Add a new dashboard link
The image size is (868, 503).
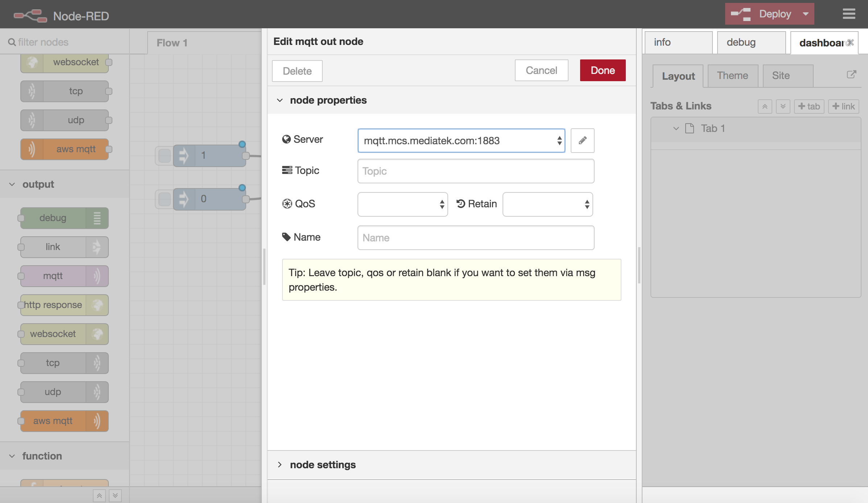(843, 107)
